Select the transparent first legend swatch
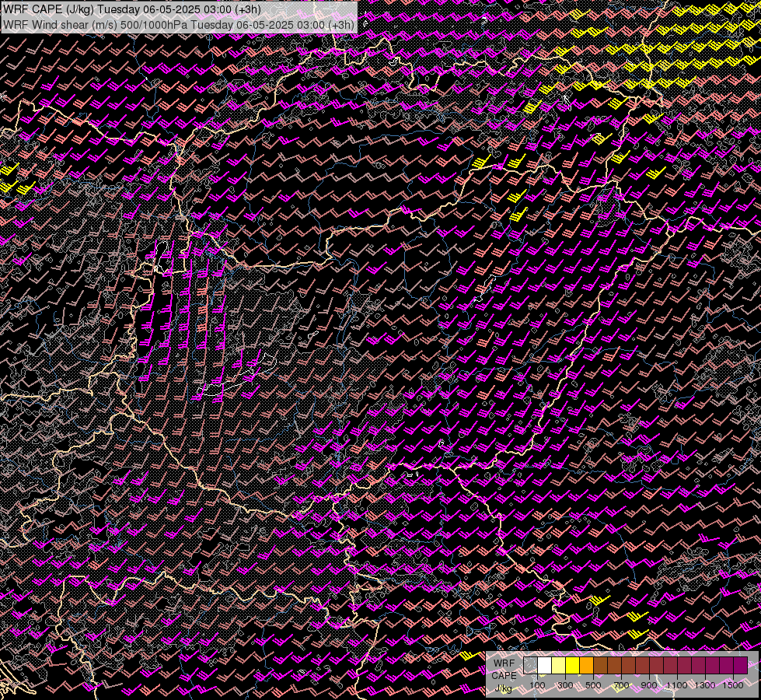The image size is (761, 700). 530,665
